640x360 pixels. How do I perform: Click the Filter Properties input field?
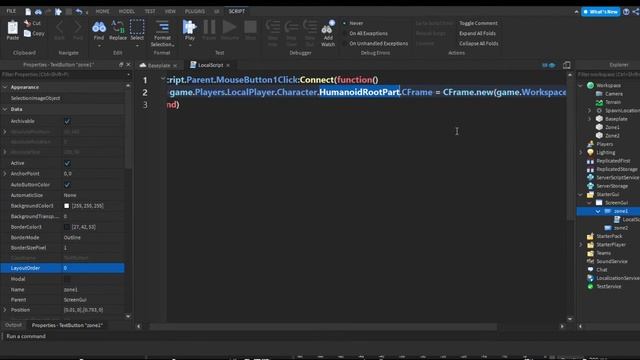64,75
